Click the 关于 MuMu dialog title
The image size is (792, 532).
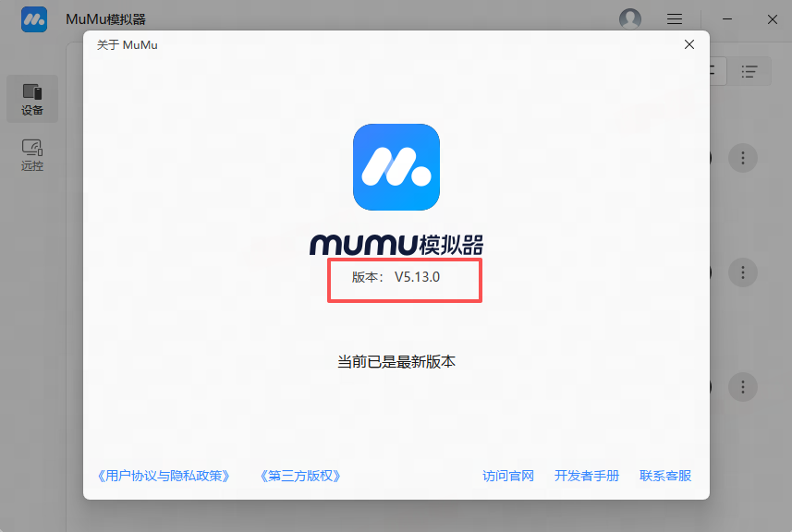pos(128,44)
